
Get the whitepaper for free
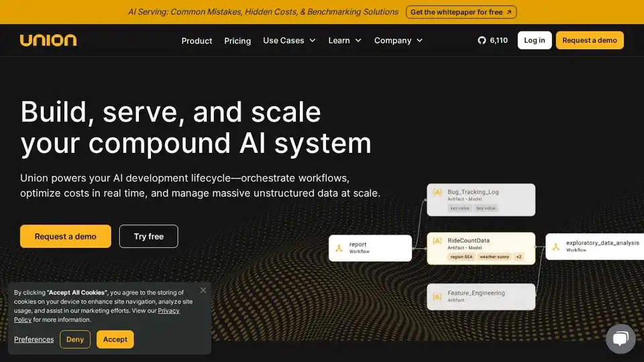tap(461, 12)
